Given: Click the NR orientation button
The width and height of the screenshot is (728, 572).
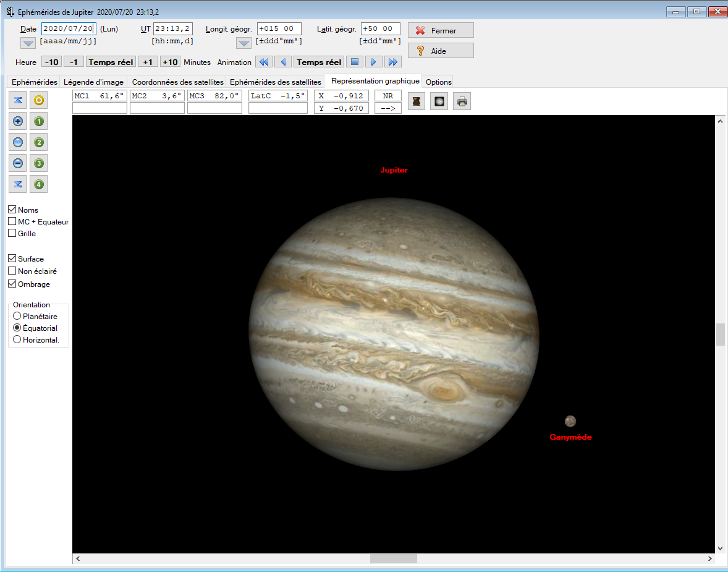Looking at the screenshot, I should tap(387, 96).
